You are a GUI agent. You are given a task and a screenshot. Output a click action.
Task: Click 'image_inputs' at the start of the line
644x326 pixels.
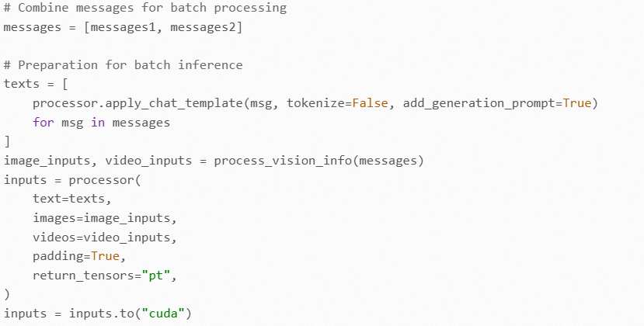pos(47,161)
